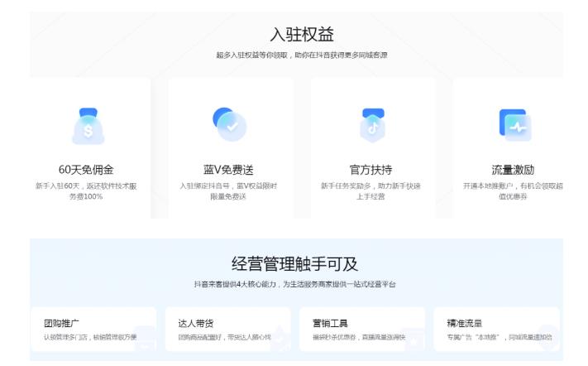Click the description under 60天免佣金
The image size is (588, 366).
point(86,190)
